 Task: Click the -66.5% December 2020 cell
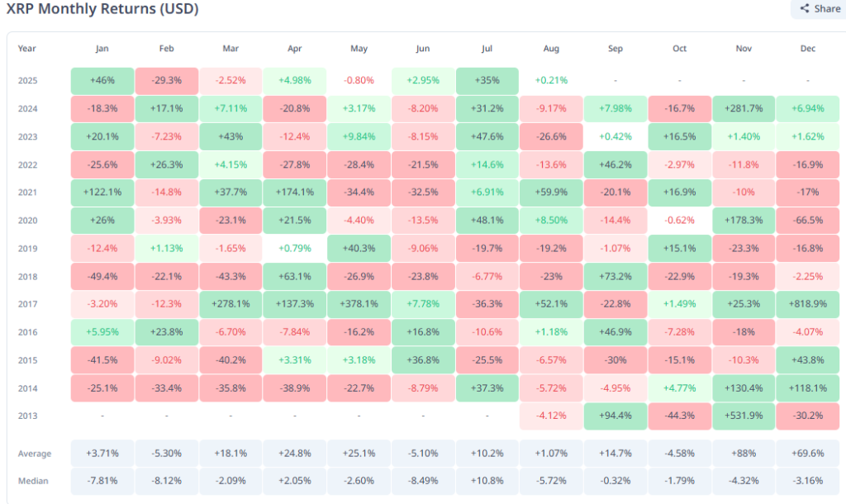coord(808,221)
